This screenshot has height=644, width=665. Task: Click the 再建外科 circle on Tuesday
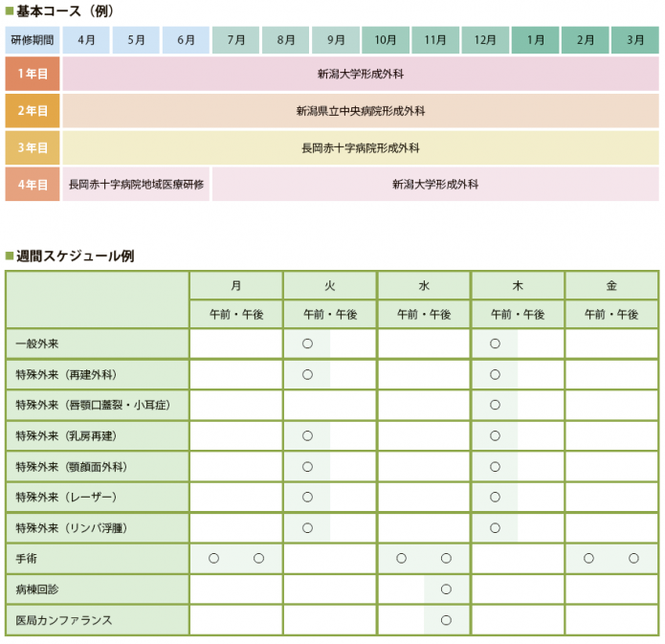(307, 374)
